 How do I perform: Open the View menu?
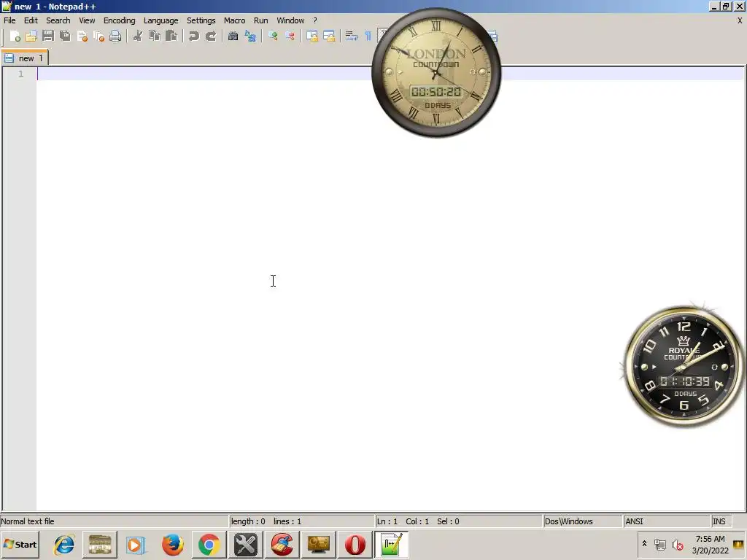88,20
